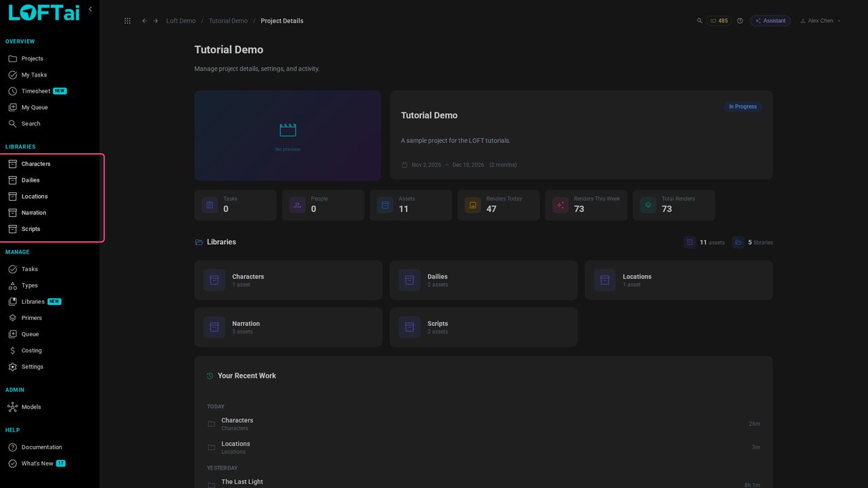
Task: Click the Scripts library card icon
Action: click(x=410, y=327)
